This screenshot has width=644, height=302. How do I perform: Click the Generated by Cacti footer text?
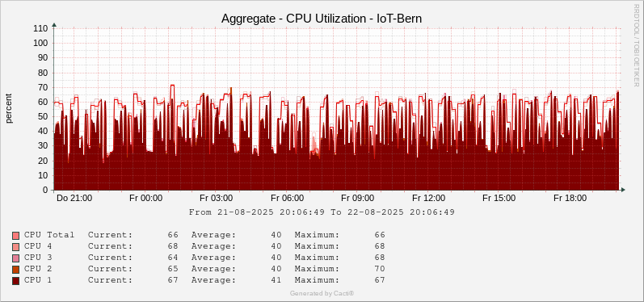[x=322, y=293]
